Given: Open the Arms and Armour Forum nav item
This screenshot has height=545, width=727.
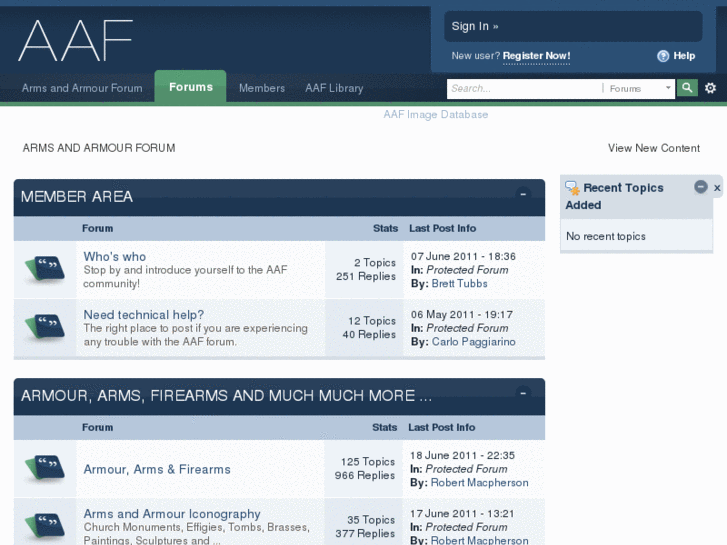Looking at the screenshot, I should coord(82,88).
